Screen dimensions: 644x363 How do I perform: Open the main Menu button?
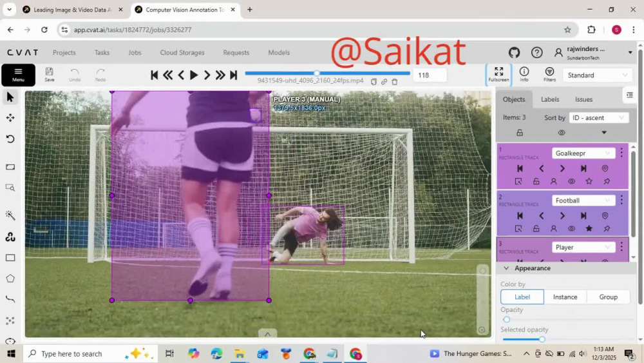[18, 75]
